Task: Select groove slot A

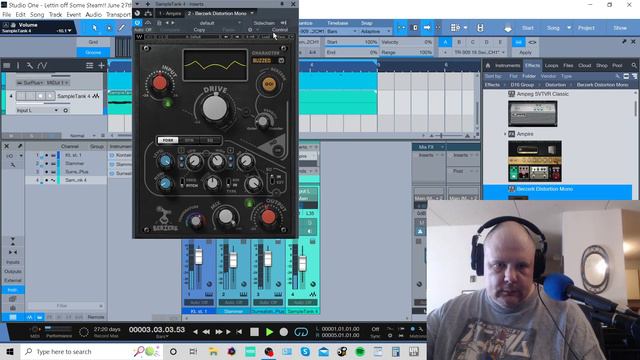Action: click(x=445, y=42)
